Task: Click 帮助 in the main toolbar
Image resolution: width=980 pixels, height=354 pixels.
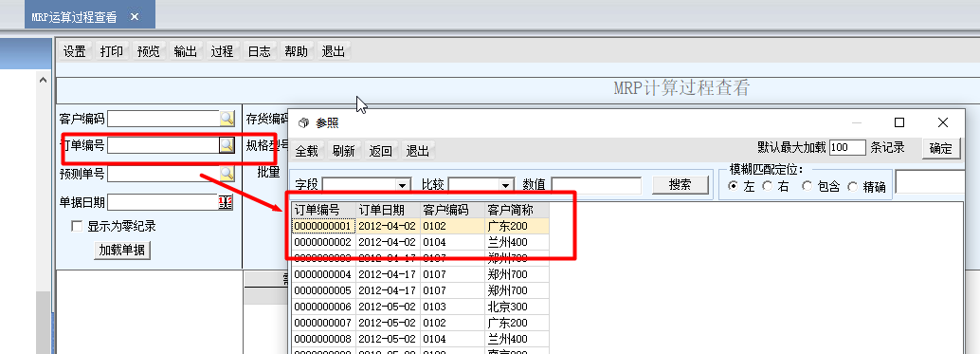Action: [x=297, y=51]
